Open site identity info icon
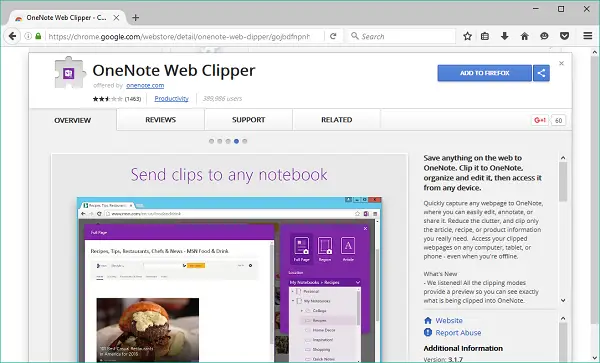 click(x=28, y=36)
